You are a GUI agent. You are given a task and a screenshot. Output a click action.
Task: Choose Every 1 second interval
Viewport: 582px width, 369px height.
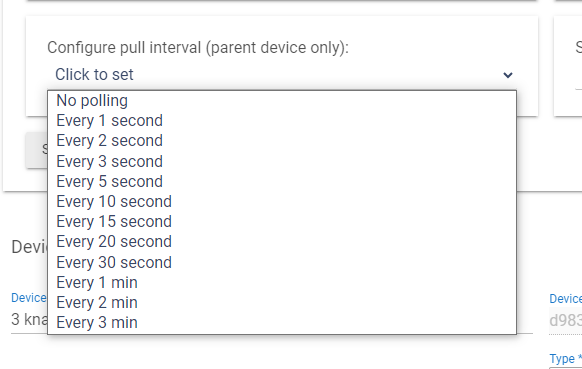pyautogui.click(x=282, y=121)
